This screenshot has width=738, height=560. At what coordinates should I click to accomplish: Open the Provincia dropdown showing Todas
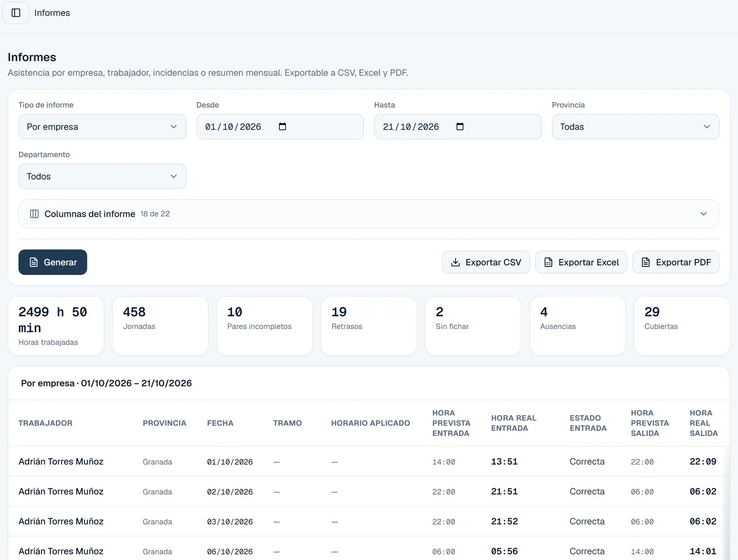(x=635, y=127)
